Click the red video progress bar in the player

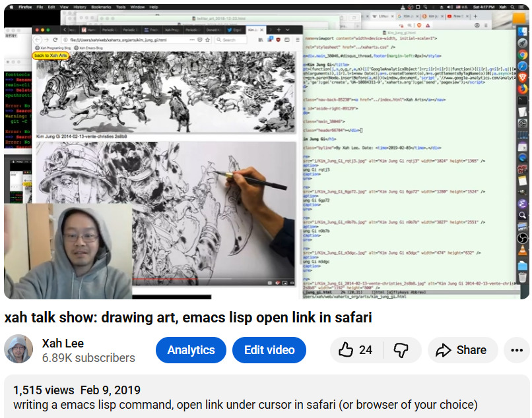coord(165,278)
